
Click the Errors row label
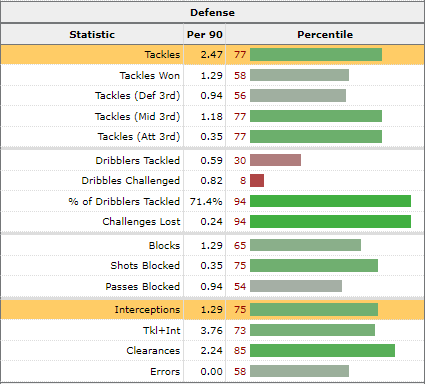point(165,371)
